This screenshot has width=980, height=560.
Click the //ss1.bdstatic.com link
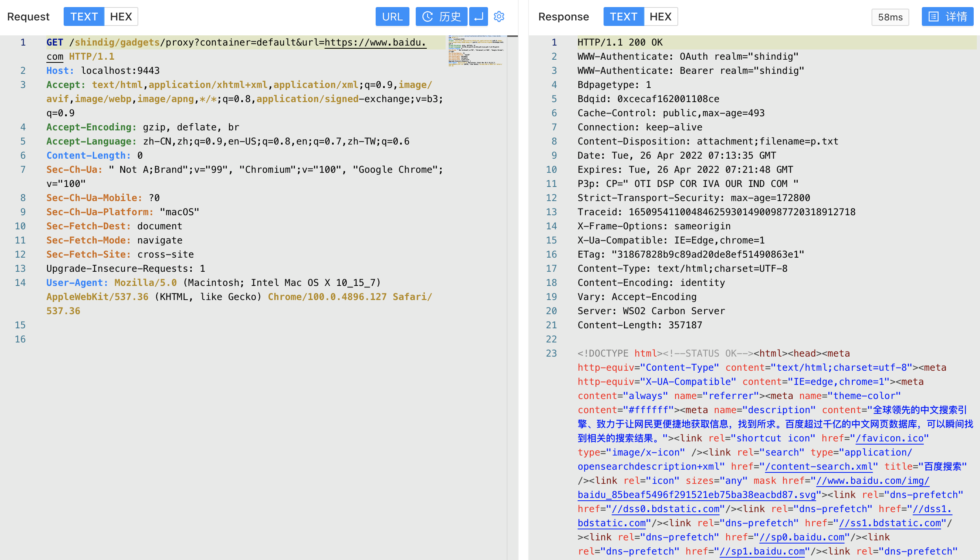(x=890, y=523)
